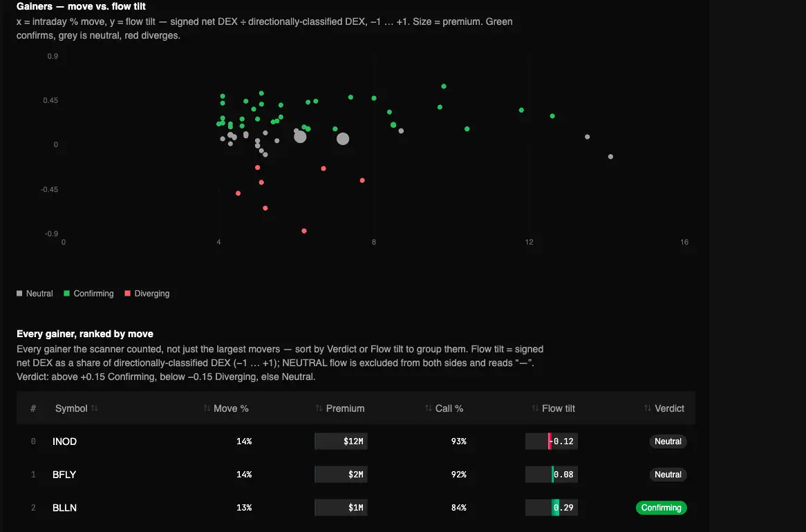Click the Premium column header
Viewport: 806px width, 532px height.
coord(345,408)
